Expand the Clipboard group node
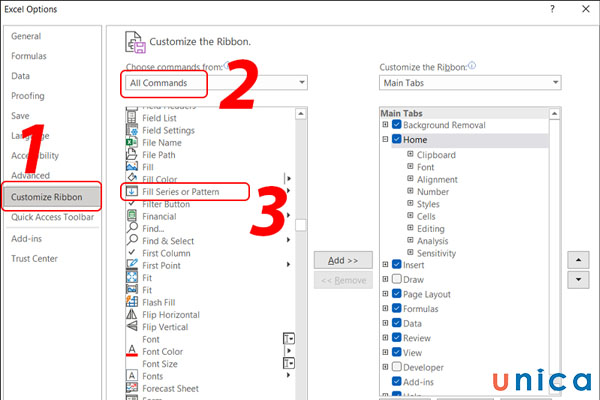The image size is (600, 400). (x=410, y=154)
